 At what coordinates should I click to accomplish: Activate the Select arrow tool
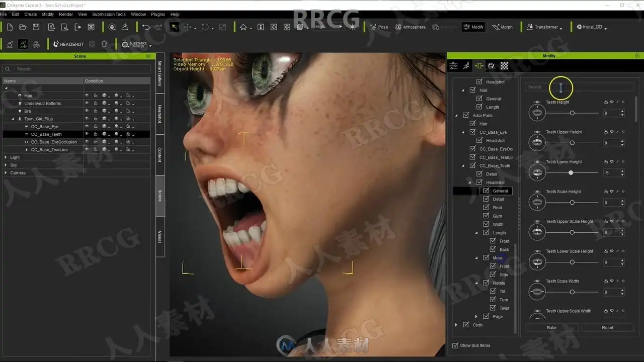click(x=174, y=27)
